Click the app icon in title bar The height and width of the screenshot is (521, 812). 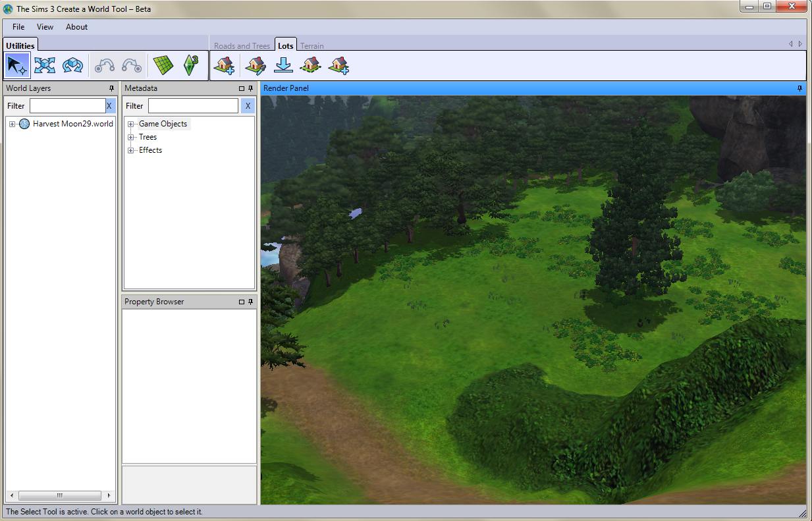(8, 9)
